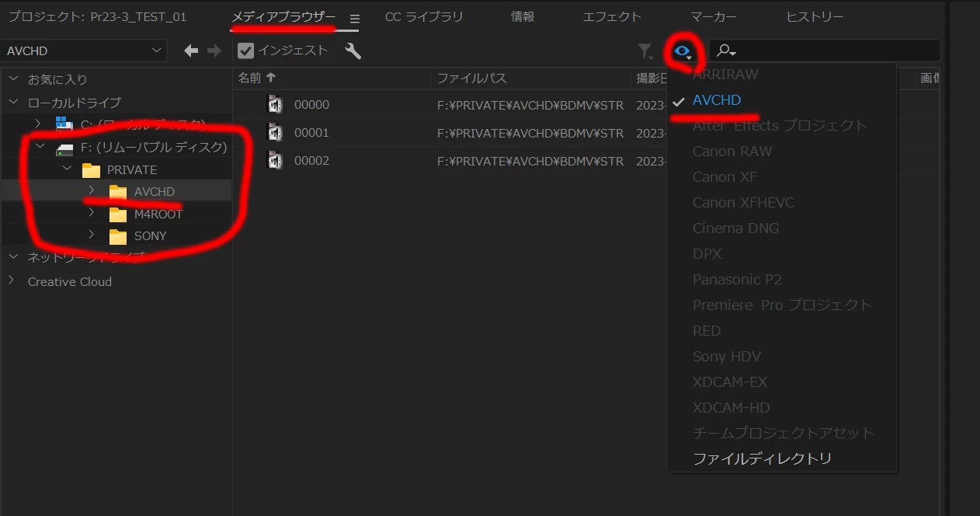Click the AVCHD folder icon

(118, 191)
